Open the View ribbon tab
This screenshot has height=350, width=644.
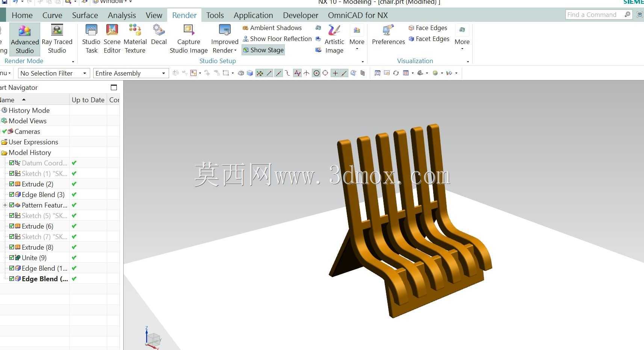click(x=154, y=15)
